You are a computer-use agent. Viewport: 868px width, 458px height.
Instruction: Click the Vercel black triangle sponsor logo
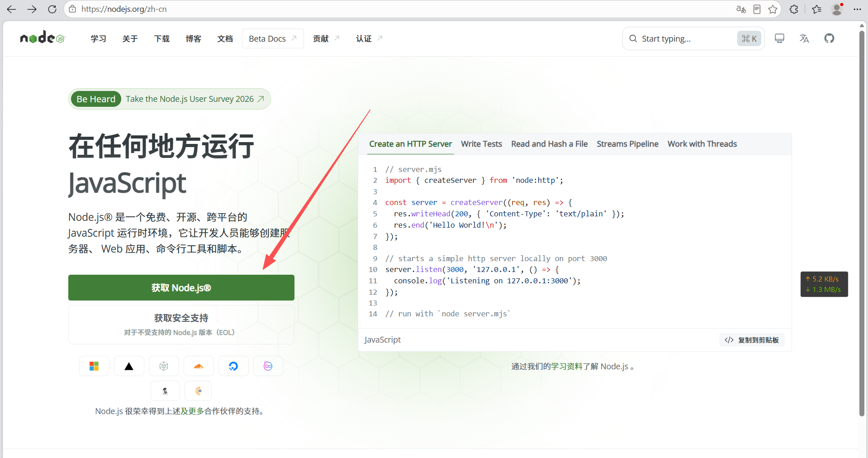point(129,366)
